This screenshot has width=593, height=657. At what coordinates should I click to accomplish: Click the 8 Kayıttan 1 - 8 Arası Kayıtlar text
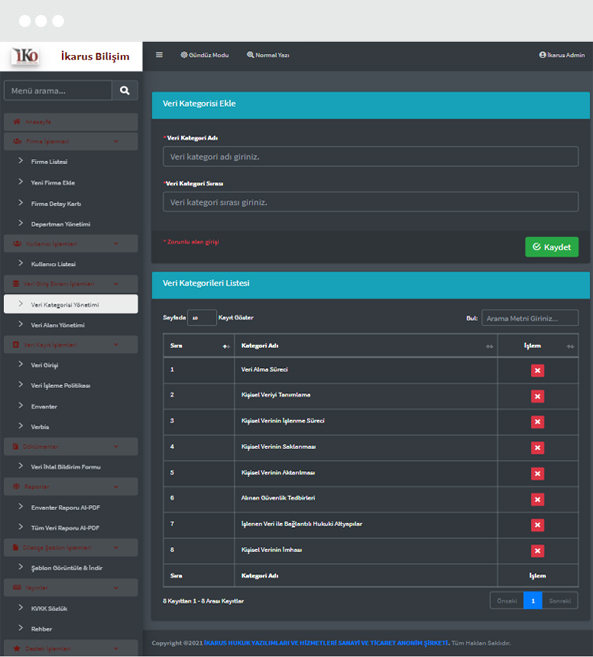[x=203, y=601]
